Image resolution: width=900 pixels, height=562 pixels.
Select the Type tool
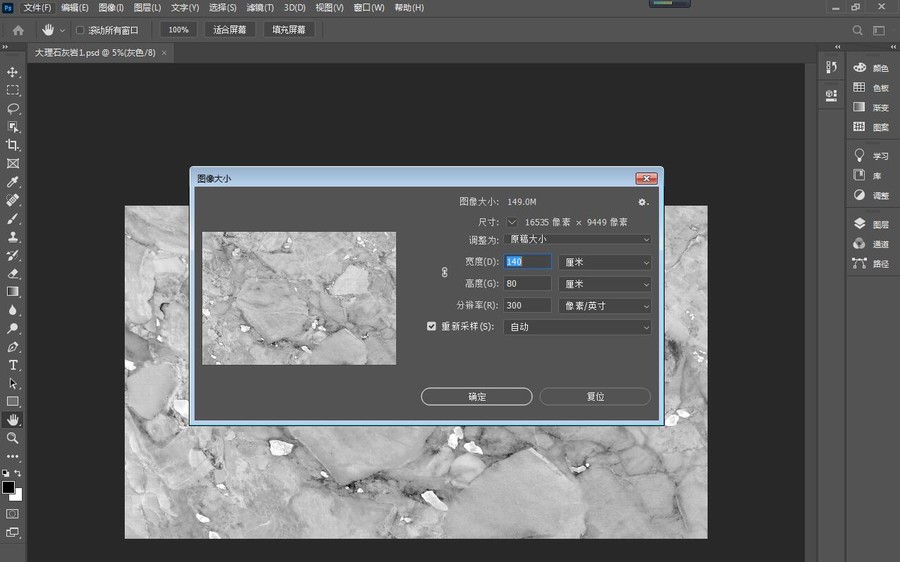pyautogui.click(x=13, y=365)
